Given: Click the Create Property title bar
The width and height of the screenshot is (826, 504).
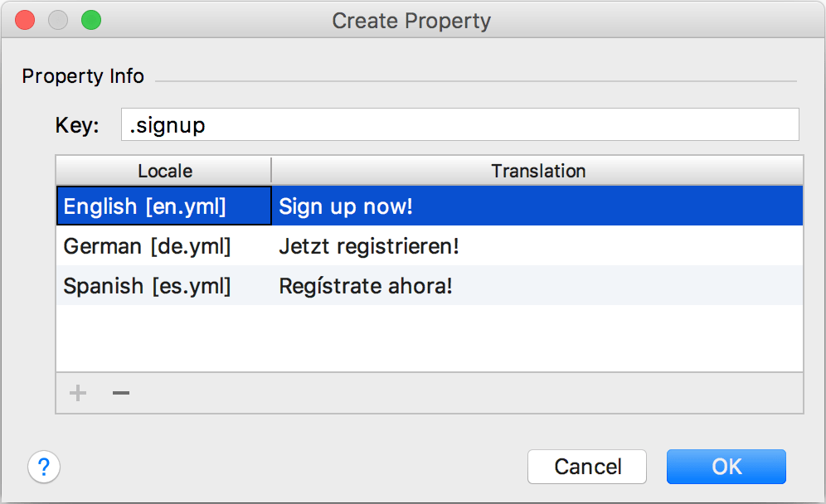Looking at the screenshot, I should pyautogui.click(x=412, y=21).
